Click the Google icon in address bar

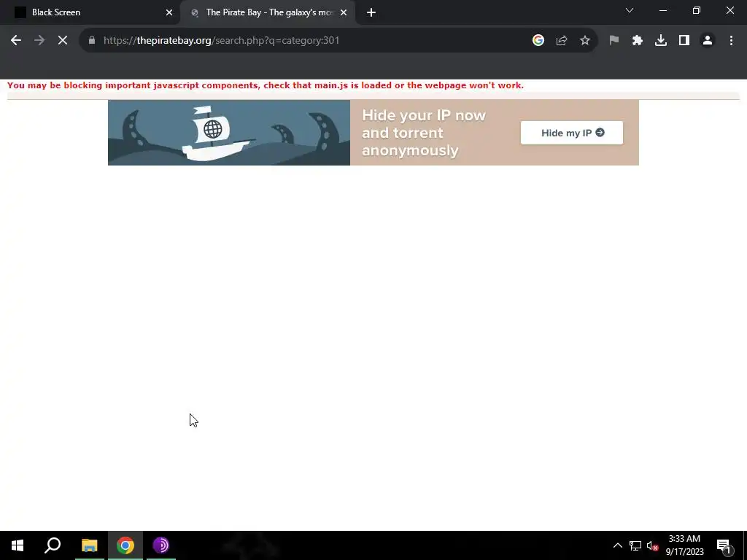click(x=538, y=41)
